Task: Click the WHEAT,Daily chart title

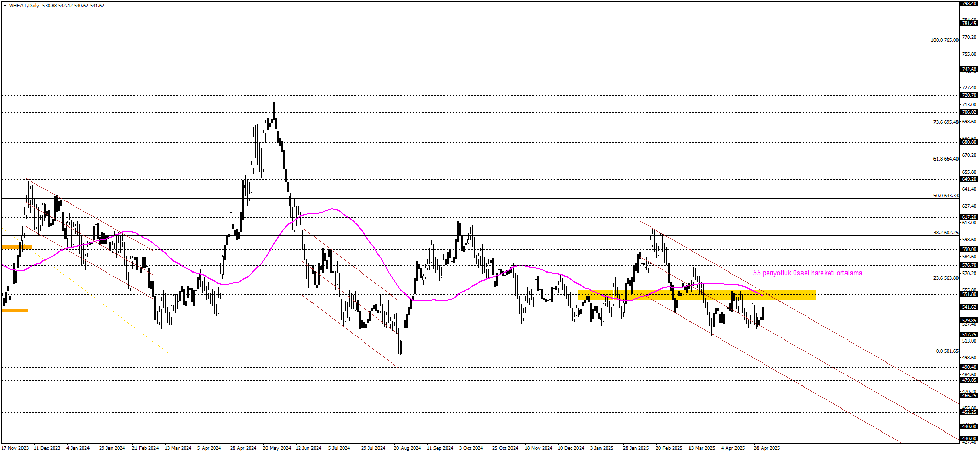Action: (24, 6)
